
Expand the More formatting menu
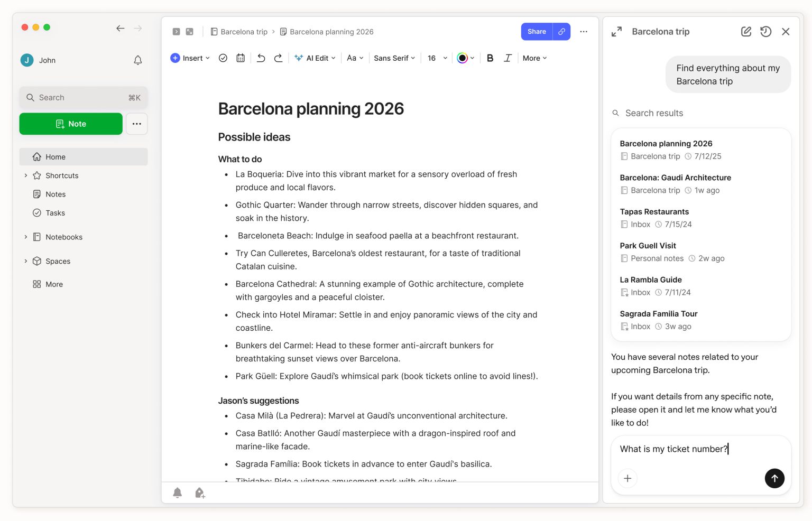tap(534, 58)
